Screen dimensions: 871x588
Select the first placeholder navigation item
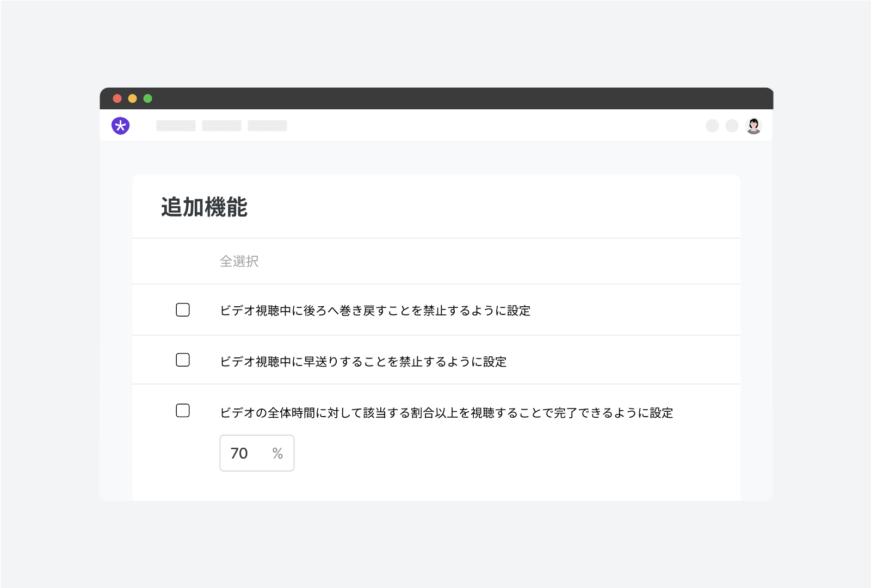(176, 126)
